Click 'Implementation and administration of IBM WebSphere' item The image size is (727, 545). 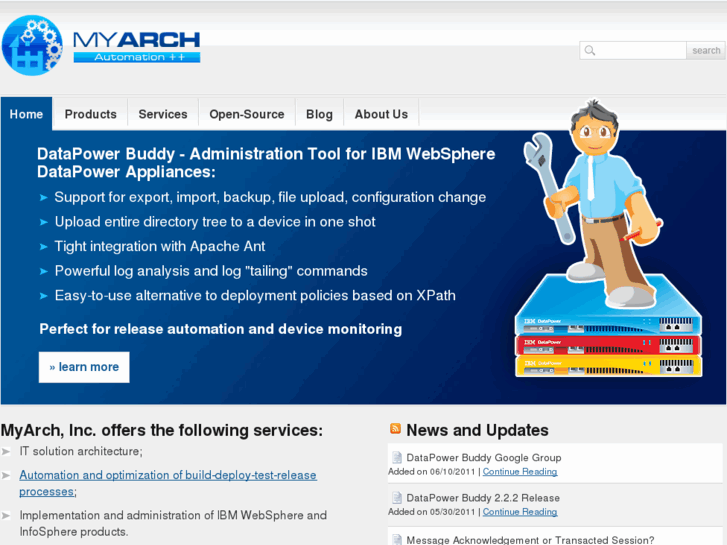[x=173, y=523]
